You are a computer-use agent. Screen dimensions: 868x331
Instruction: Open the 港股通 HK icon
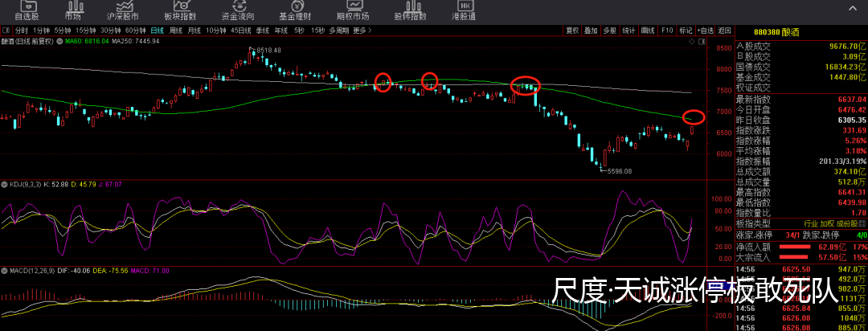(464, 10)
